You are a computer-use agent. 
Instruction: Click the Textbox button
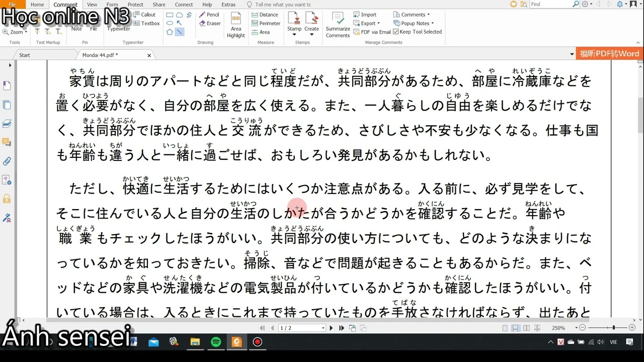tap(146, 23)
